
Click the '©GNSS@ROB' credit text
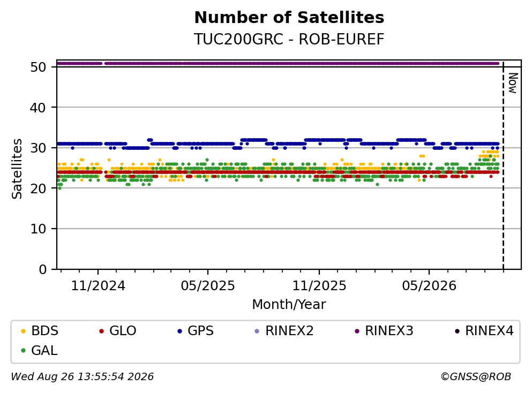476,377
